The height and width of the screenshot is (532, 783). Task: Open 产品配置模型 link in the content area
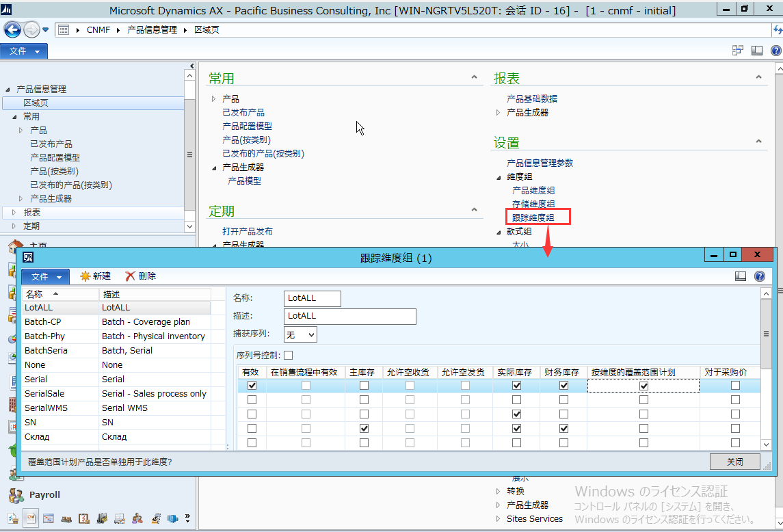pyautogui.click(x=247, y=127)
